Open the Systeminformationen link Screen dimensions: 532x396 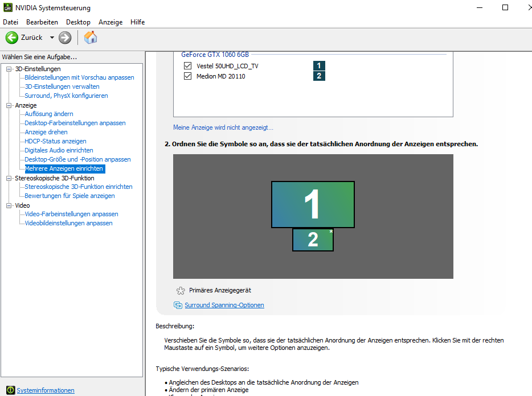tap(46, 390)
